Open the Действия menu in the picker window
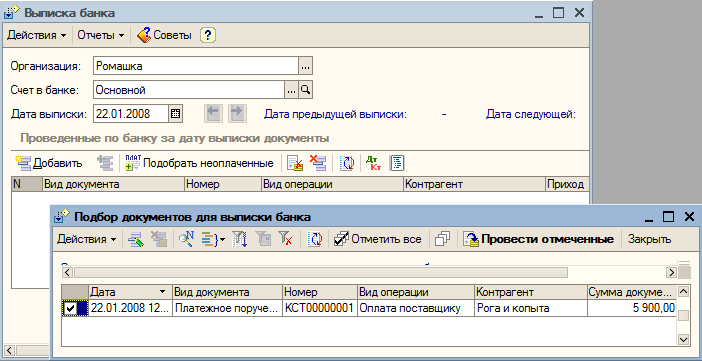 pos(86,239)
